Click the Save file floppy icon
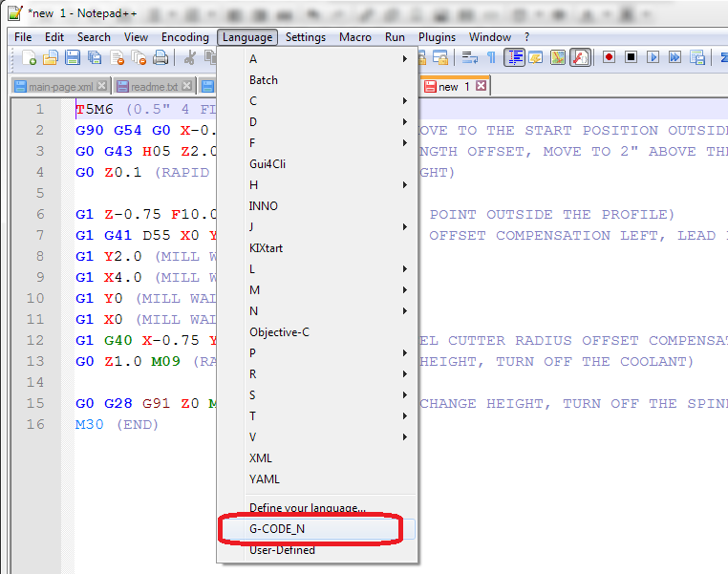The image size is (728, 574). coord(73,58)
